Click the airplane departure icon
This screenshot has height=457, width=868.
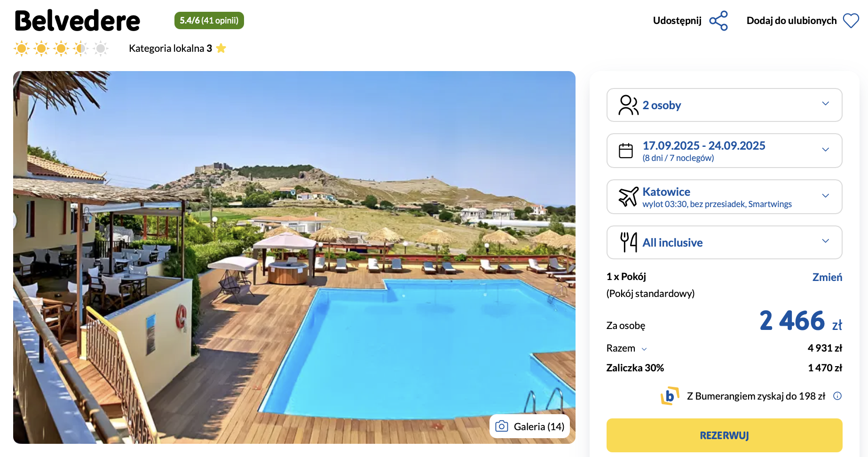tap(628, 197)
